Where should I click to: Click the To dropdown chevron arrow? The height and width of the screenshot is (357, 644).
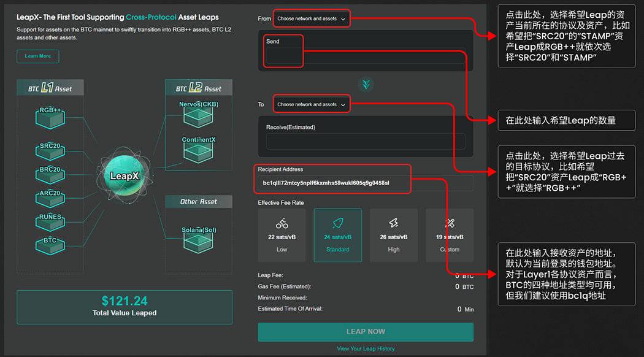(x=343, y=105)
